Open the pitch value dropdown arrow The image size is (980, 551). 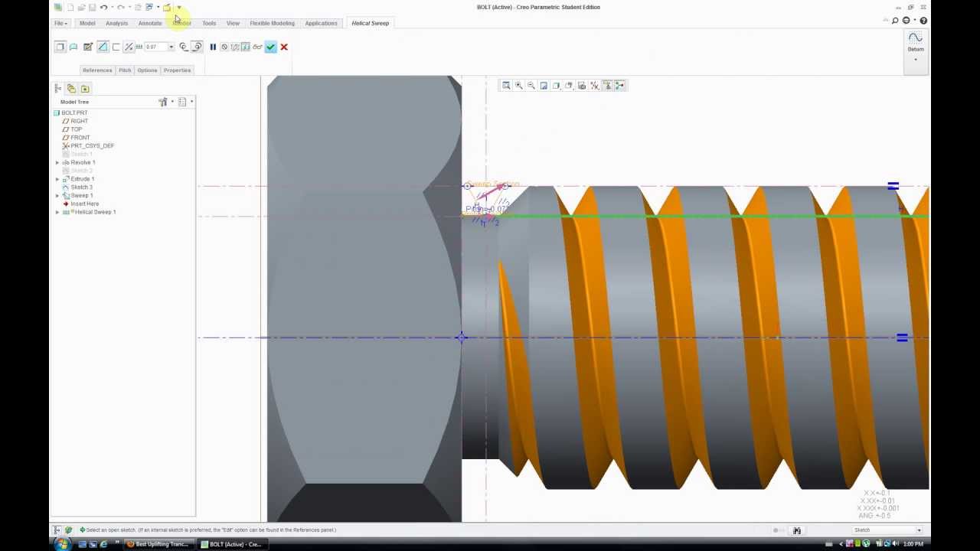click(x=171, y=47)
